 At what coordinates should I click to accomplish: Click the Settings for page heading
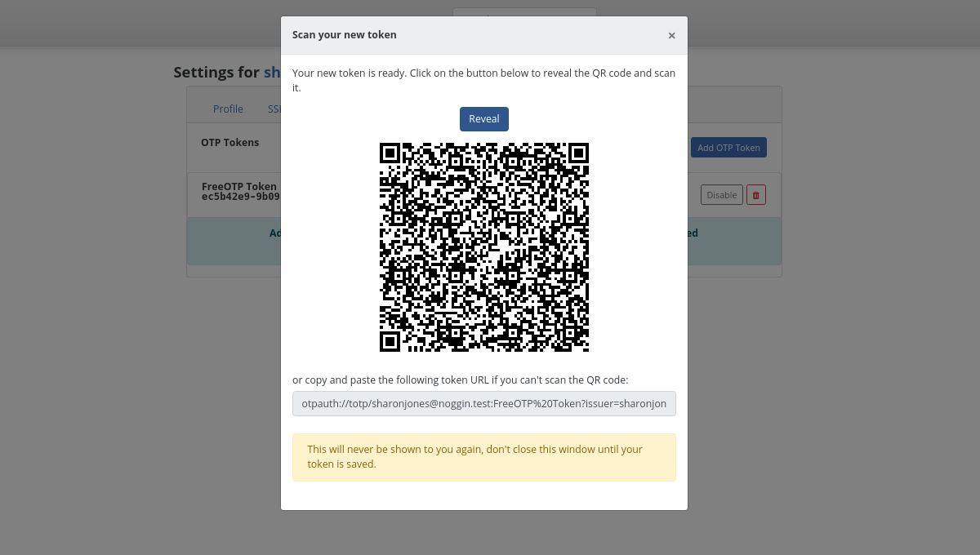coord(216,73)
